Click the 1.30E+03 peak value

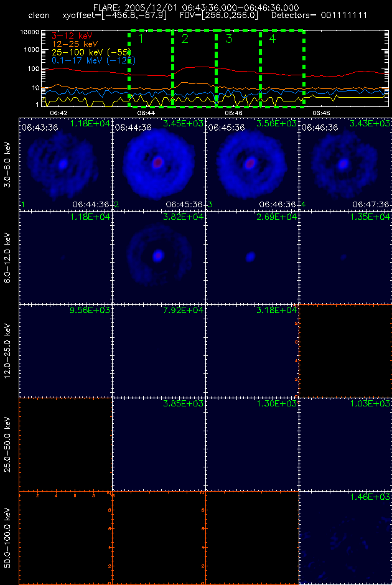pos(277,403)
